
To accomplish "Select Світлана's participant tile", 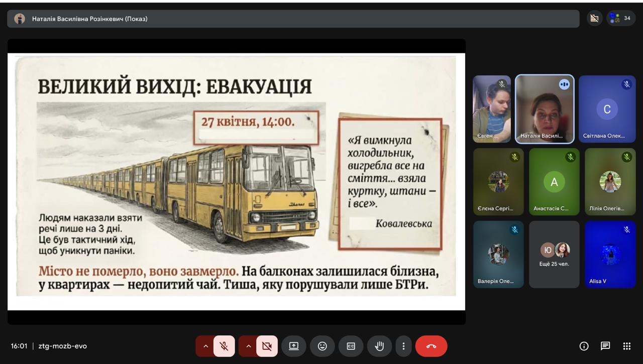I will [x=607, y=109].
